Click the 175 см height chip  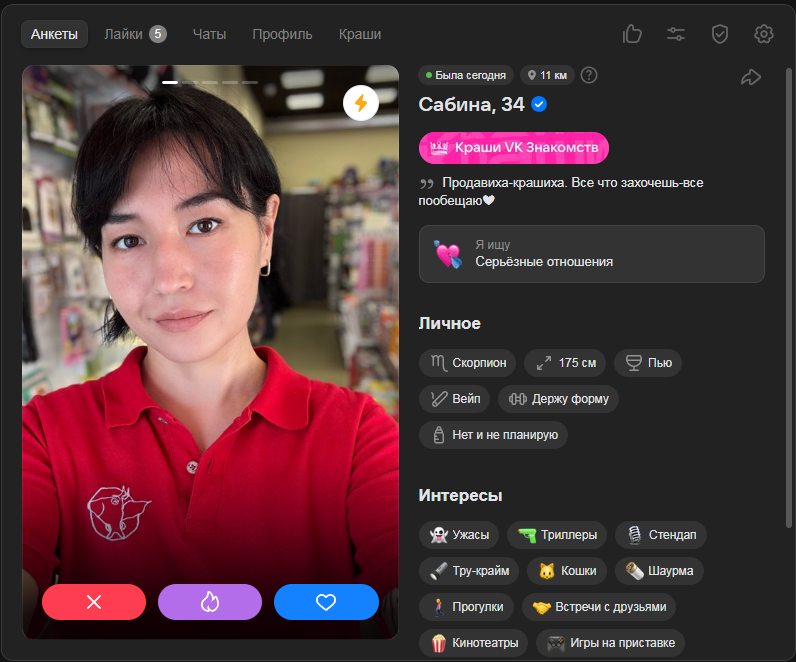pyautogui.click(x=565, y=363)
